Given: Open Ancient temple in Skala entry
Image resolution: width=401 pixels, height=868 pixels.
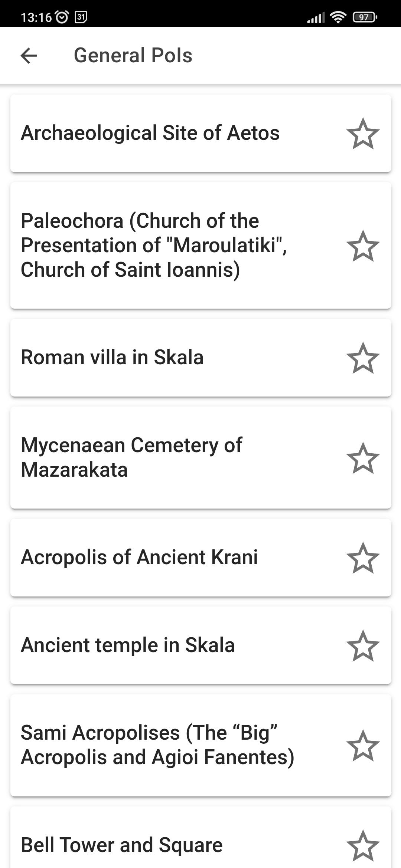Looking at the screenshot, I should click(x=128, y=645).
